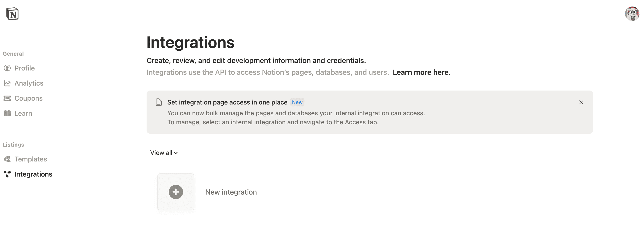Click the Analytics chart icon

(x=7, y=83)
